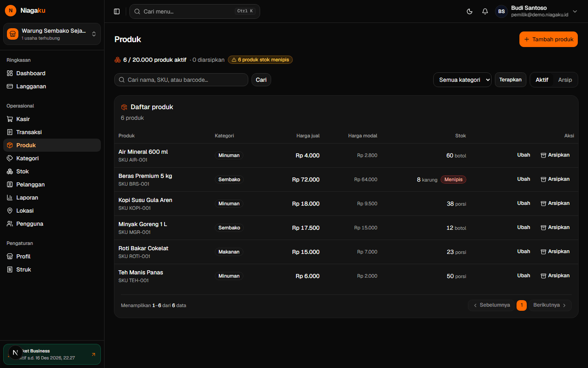588x368 pixels.
Task: Open Pelanggan in sidebar
Action: pyautogui.click(x=52, y=184)
